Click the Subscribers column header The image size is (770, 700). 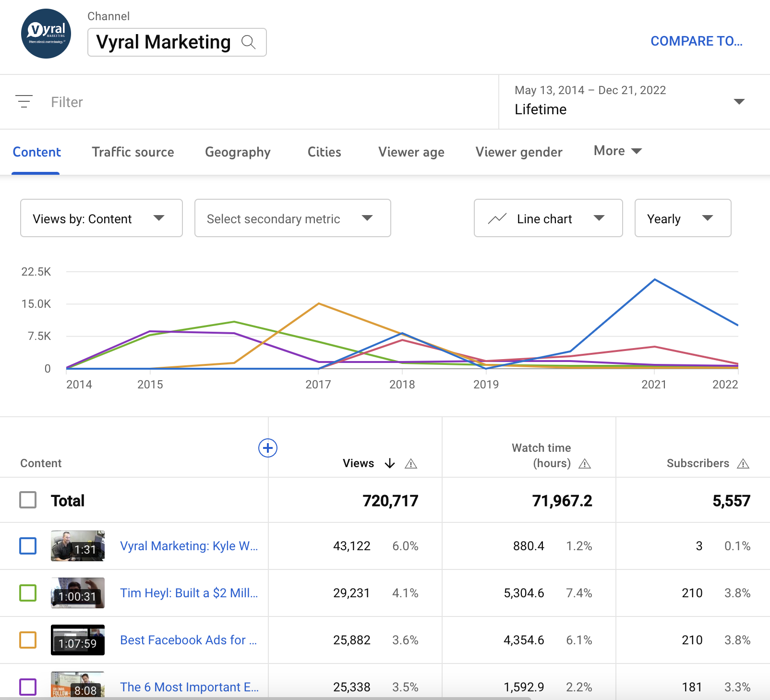[x=698, y=463]
